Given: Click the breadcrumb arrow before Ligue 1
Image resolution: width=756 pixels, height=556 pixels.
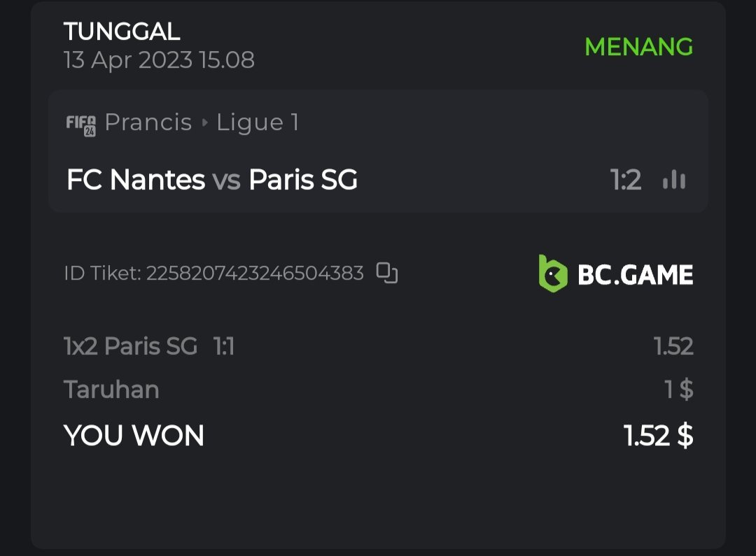Looking at the screenshot, I should tap(204, 123).
